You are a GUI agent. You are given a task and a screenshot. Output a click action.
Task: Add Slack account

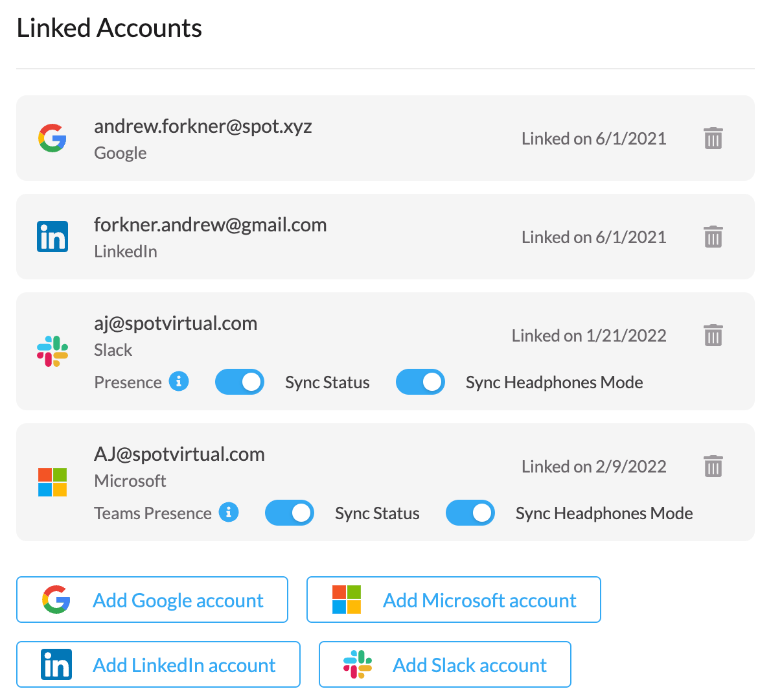445,664
